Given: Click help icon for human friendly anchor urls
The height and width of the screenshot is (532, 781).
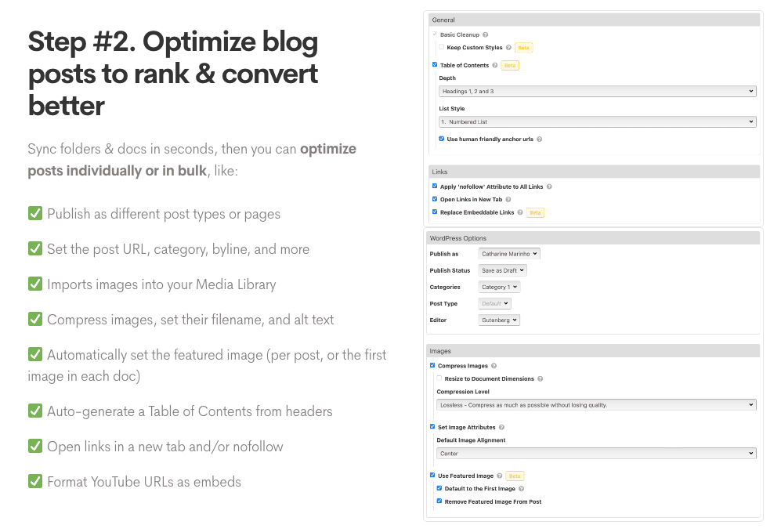Looking at the screenshot, I should 540,139.
